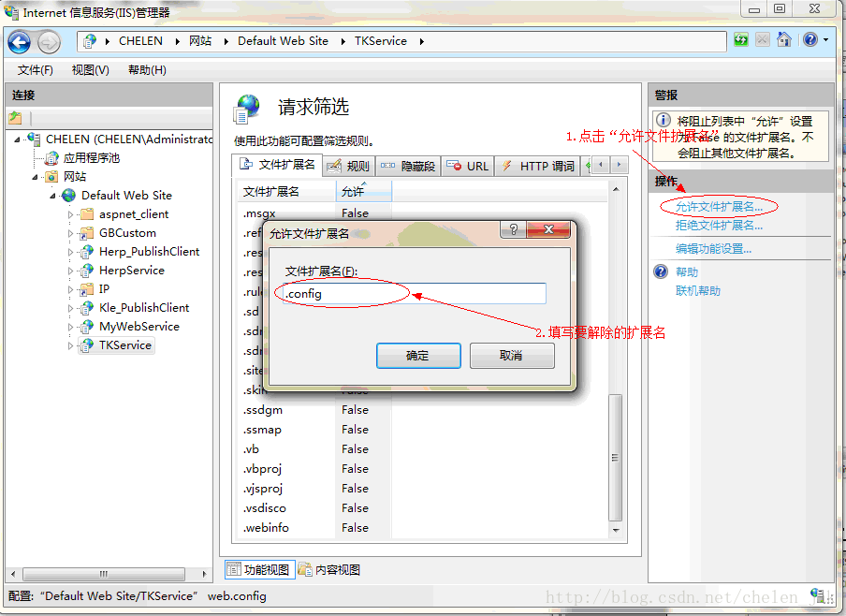Click the Back navigation arrow
846x616 pixels.
pos(20,43)
